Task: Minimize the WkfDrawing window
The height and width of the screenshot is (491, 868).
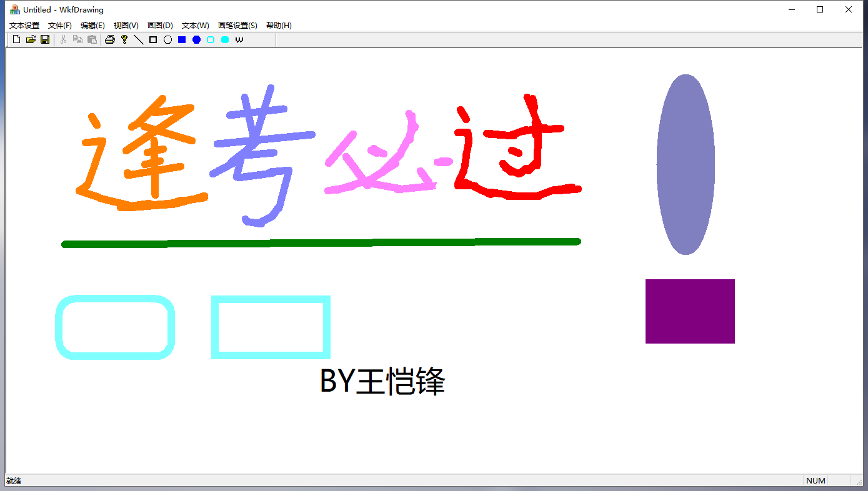Action: [792, 9]
